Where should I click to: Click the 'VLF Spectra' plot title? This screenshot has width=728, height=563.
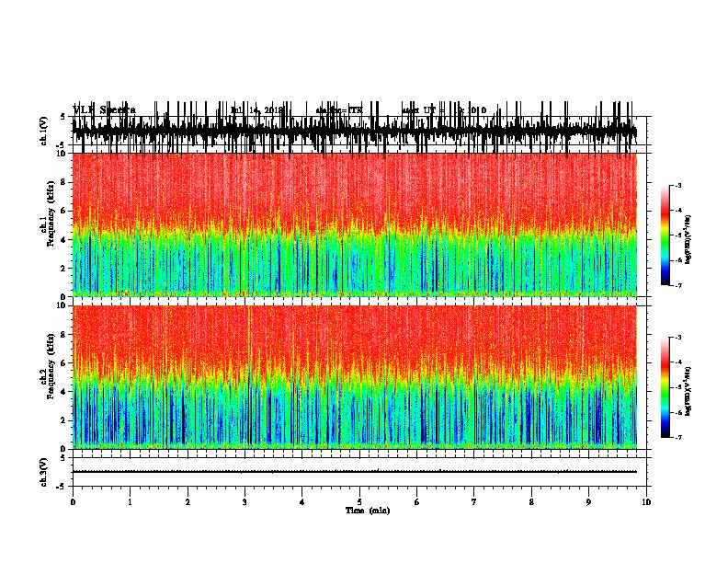[105, 110]
